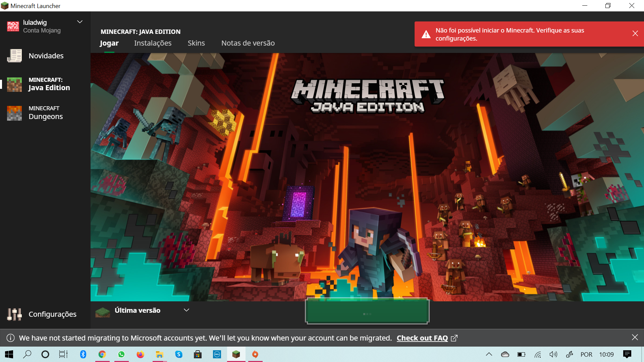
Task: Click the green play button
Action: (x=367, y=311)
